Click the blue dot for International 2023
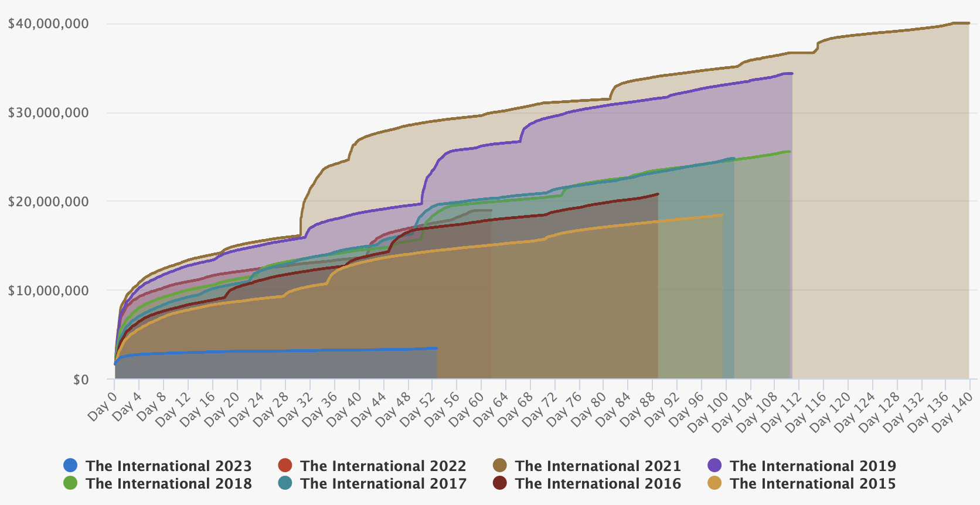Image resolution: width=980 pixels, height=505 pixels. coord(70,466)
